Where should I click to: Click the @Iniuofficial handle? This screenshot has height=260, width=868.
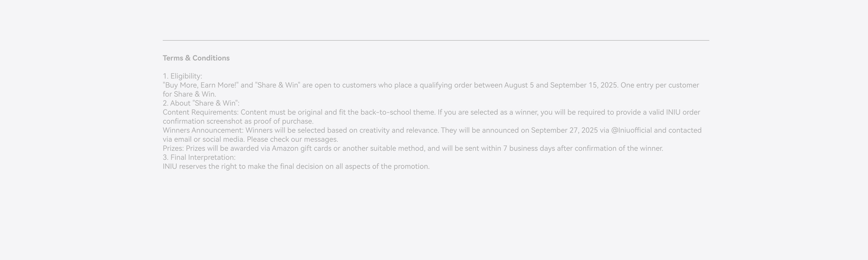pos(631,130)
